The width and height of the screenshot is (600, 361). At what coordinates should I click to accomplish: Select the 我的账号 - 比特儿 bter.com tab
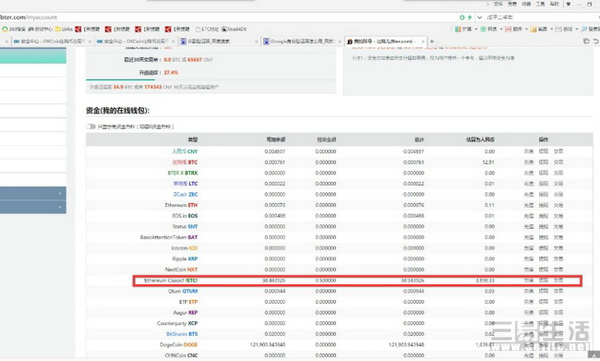click(385, 41)
